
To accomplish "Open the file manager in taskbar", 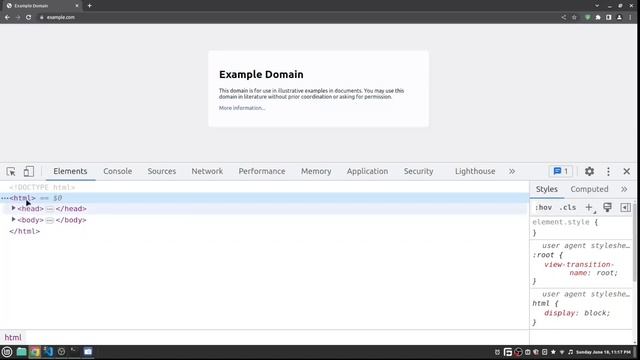I will click(x=21, y=351).
